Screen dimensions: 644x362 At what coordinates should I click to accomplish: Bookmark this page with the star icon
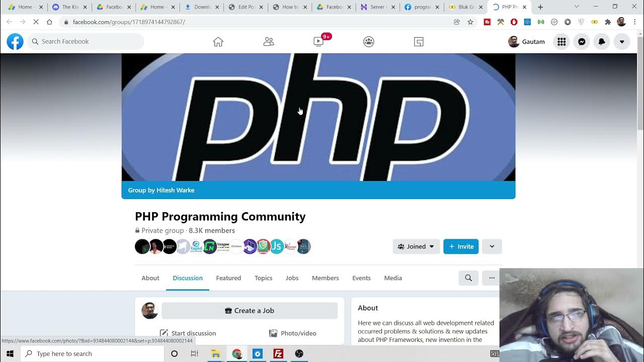[470, 22]
